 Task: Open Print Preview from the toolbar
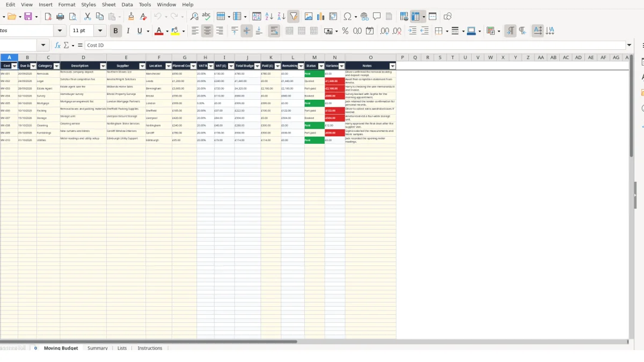pos(72,17)
